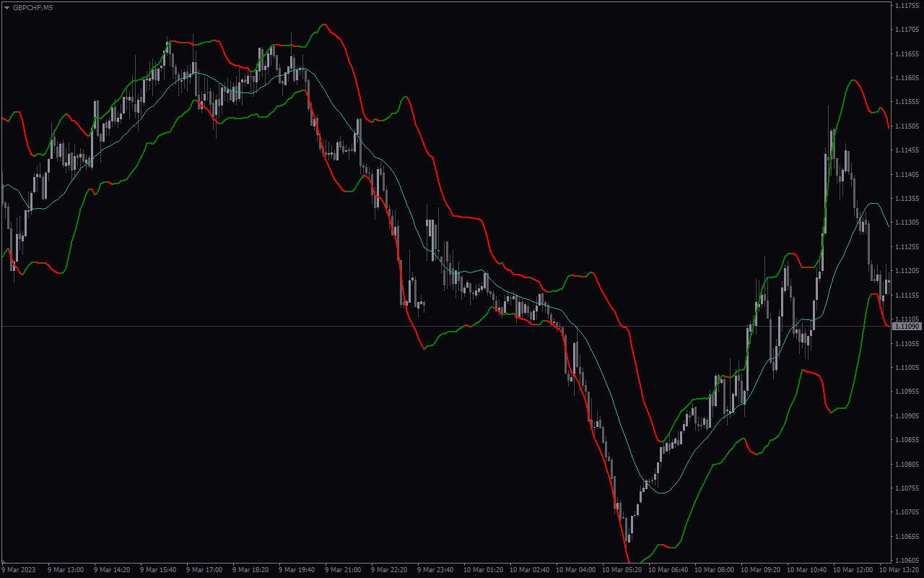Click the triangle icon beside GBPCHF,M5

(7, 7)
